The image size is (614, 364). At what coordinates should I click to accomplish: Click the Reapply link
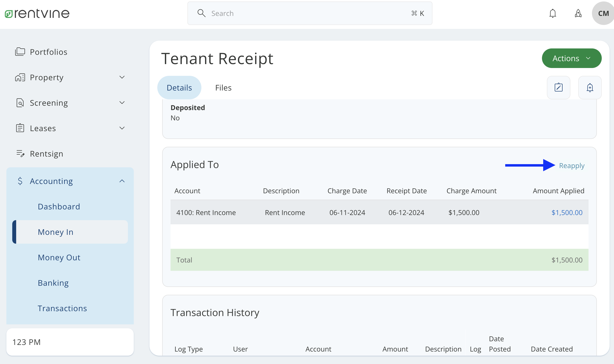[572, 166]
